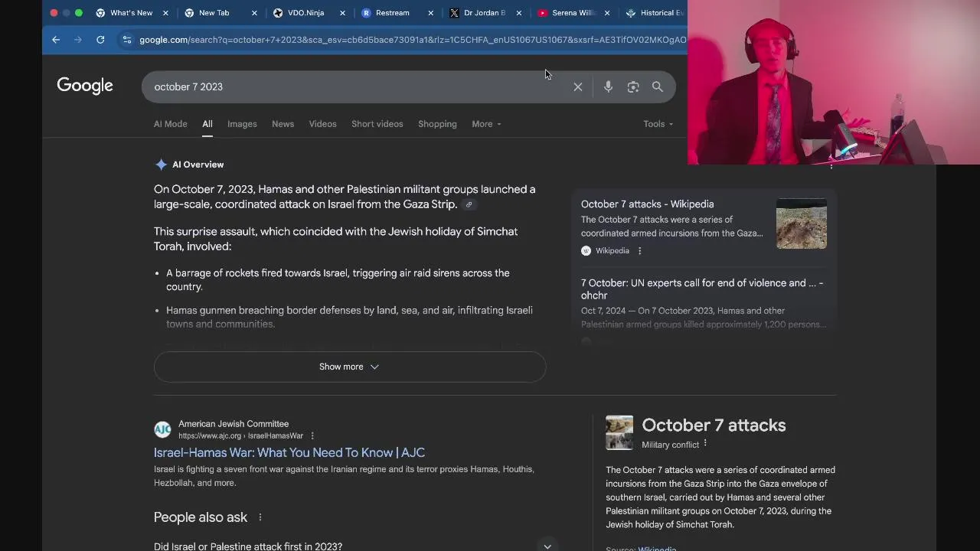The image size is (980, 551).
Task: Close the Serena Willi tab
Action: (607, 13)
